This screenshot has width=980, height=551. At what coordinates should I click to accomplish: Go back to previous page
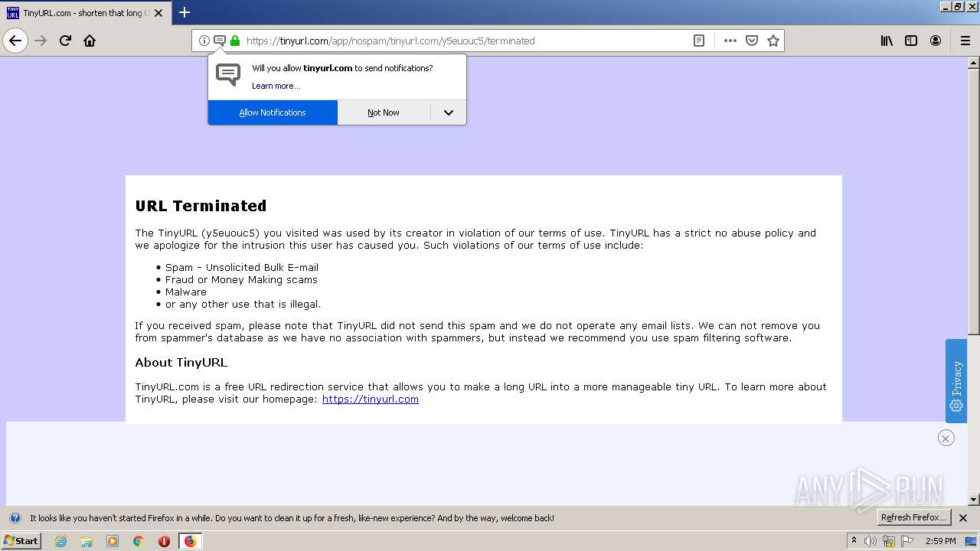(x=15, y=41)
